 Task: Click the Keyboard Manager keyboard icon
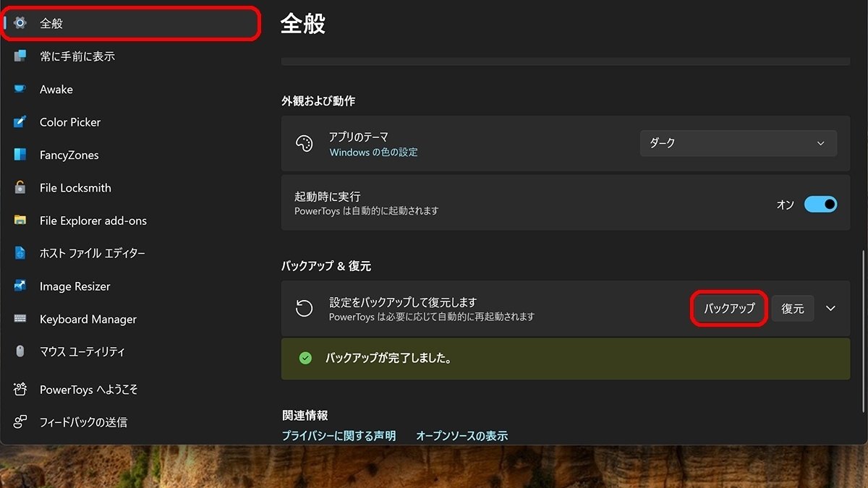20,319
